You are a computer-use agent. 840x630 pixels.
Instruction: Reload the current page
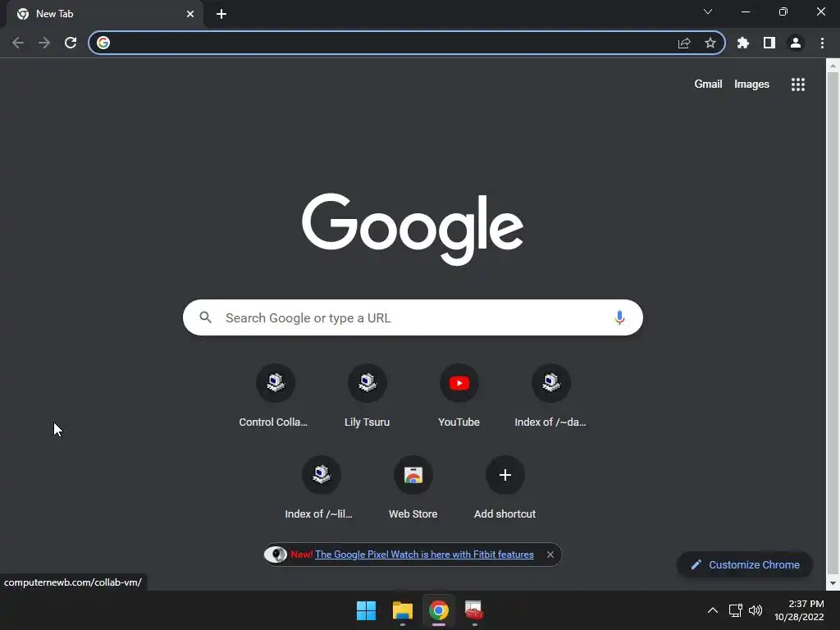(71, 43)
